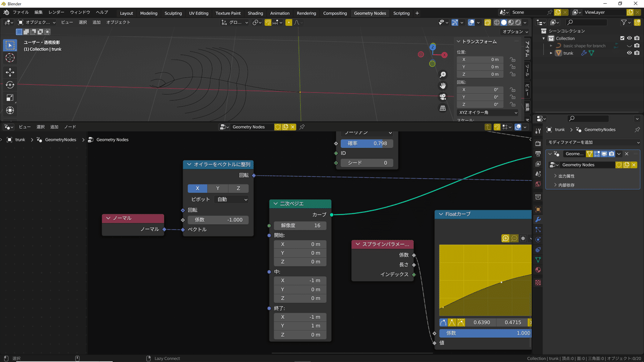Toggle snapping magnet in viewport header
Image resolution: width=644 pixels, height=362 pixels.
tap(268, 23)
